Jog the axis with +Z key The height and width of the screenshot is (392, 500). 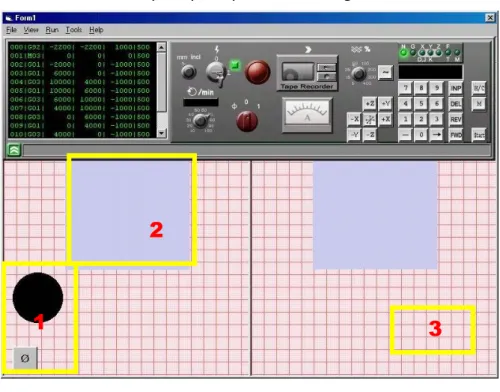point(370,103)
